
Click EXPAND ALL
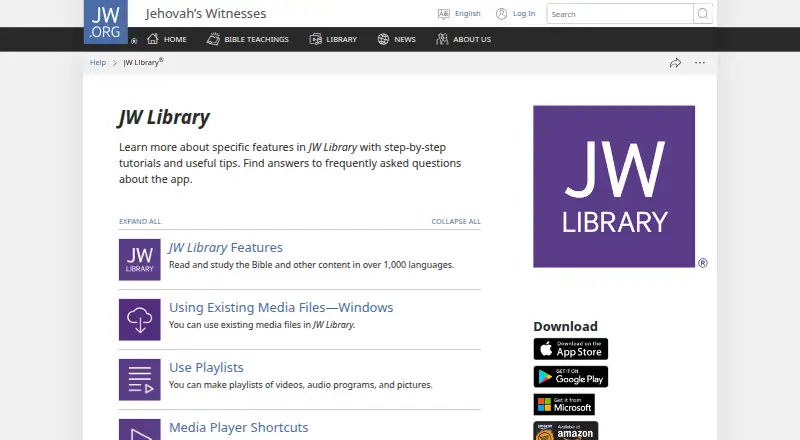pos(140,222)
